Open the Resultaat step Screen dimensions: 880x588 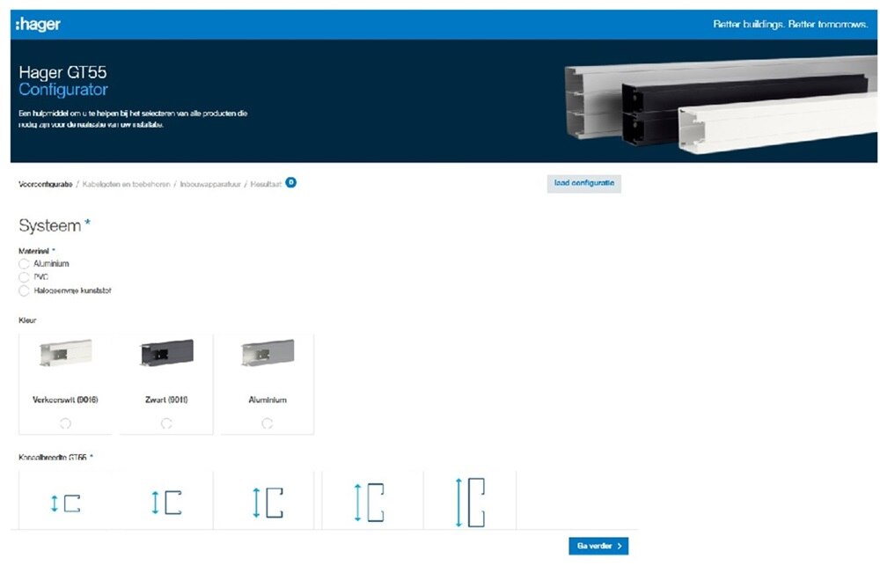pyautogui.click(x=266, y=184)
